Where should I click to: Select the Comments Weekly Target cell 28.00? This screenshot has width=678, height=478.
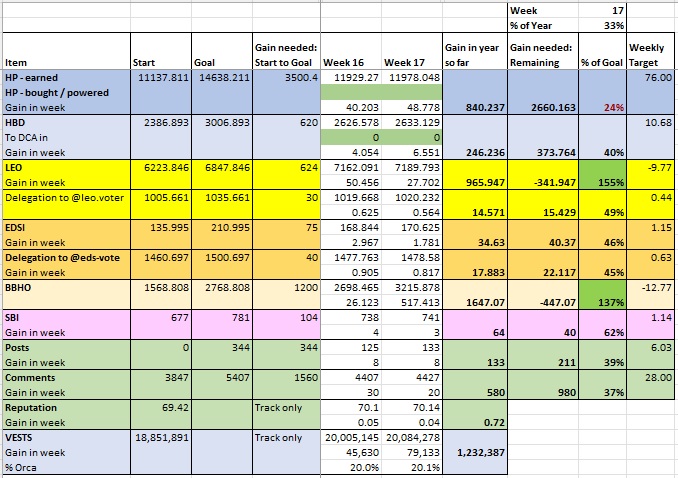coord(650,377)
